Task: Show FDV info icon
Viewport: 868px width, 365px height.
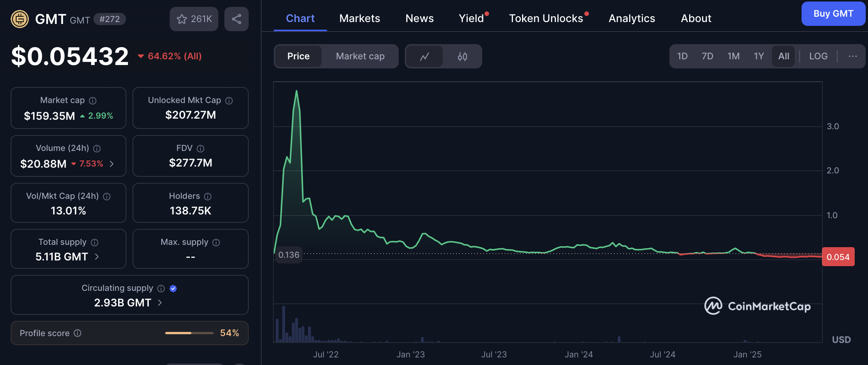Action: pyautogui.click(x=200, y=149)
